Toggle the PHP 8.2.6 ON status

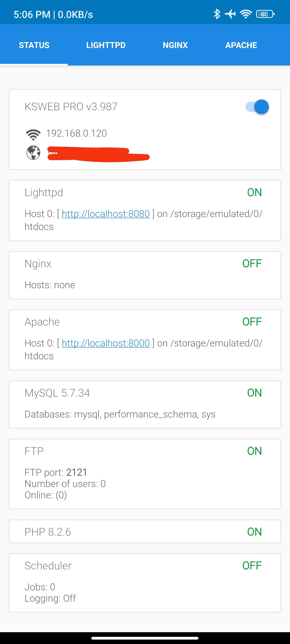click(x=254, y=532)
